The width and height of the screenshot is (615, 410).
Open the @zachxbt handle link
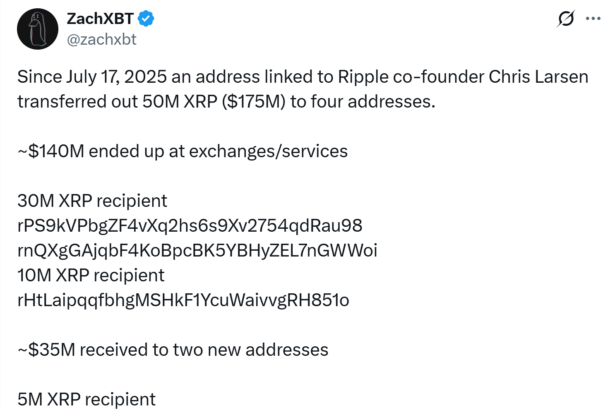100,38
